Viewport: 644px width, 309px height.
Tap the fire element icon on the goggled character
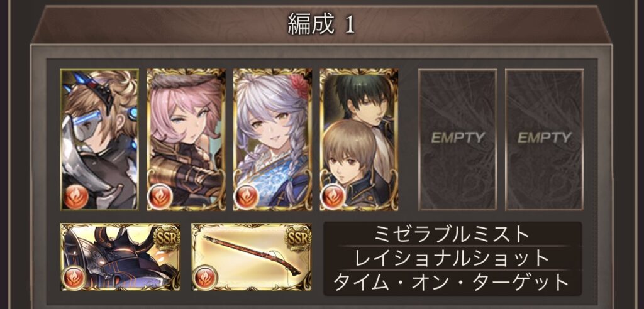pos(75,197)
